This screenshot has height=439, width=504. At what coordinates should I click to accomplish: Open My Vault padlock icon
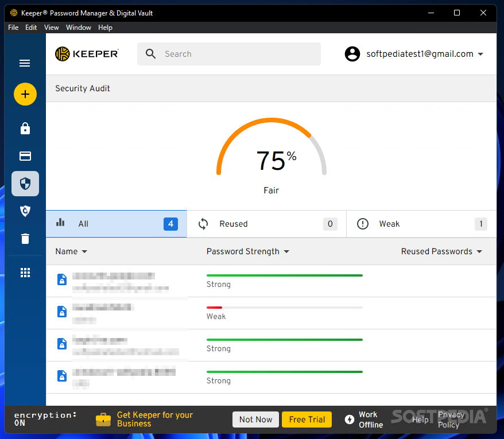tap(25, 128)
